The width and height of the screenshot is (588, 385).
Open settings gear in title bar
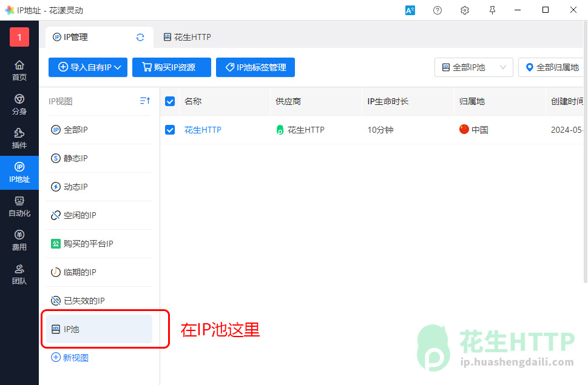(x=465, y=10)
